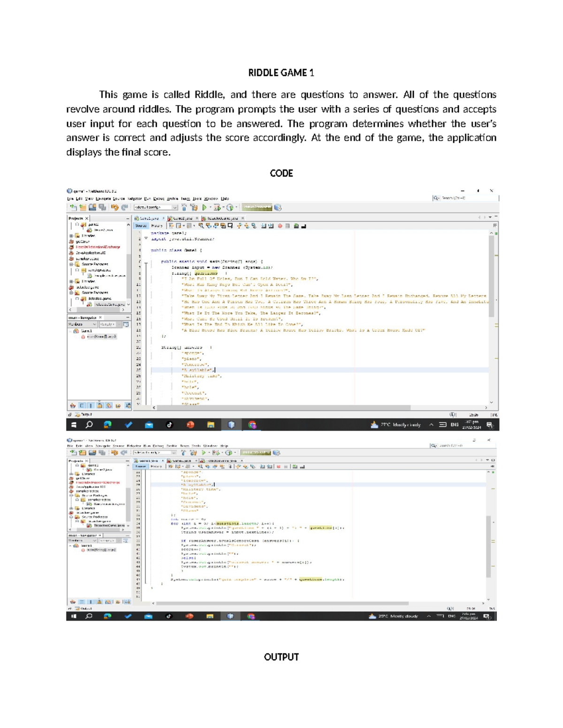This screenshot has width=563, height=728.
Task: Open the Members dropdown in first Navigator panel
Action: tap(83, 324)
